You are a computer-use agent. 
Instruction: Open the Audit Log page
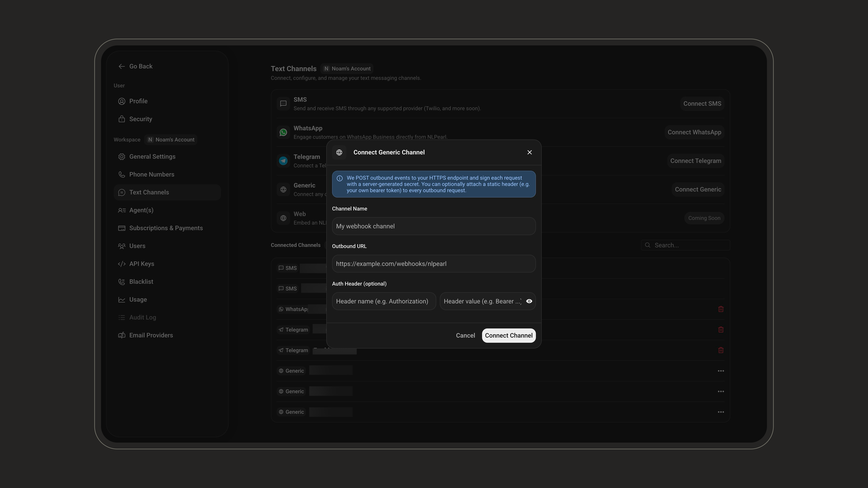(x=167, y=317)
